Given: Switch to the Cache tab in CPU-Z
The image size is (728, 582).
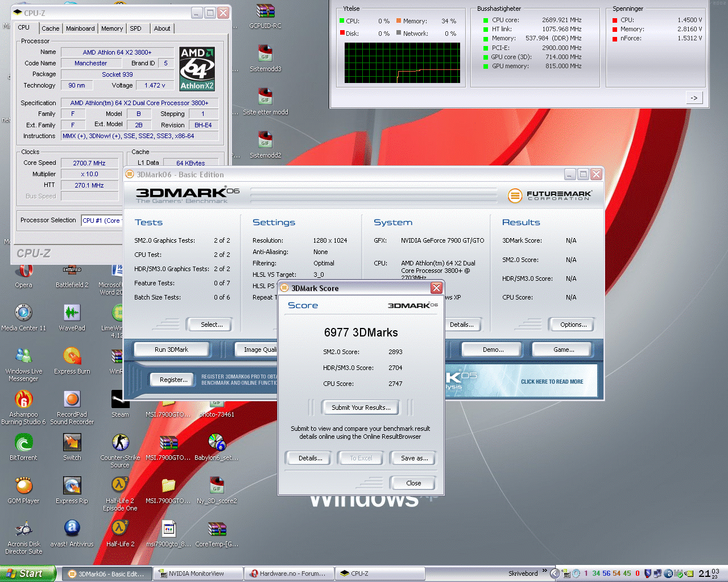Looking at the screenshot, I should coord(50,28).
